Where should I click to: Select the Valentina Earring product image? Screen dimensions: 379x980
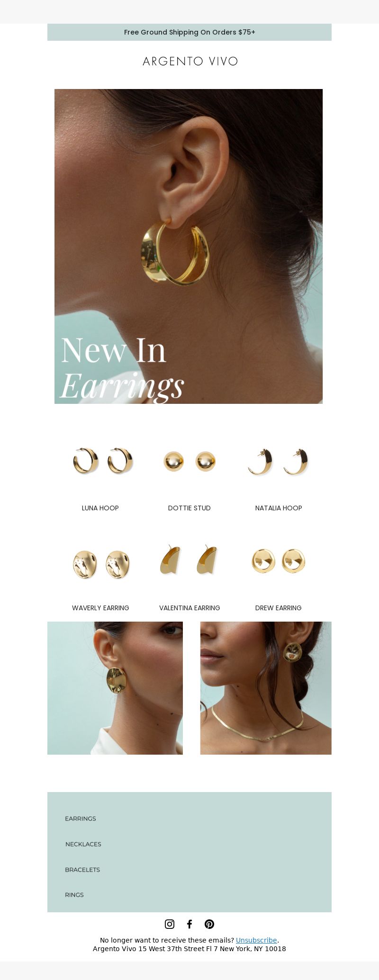pyautogui.click(x=189, y=560)
